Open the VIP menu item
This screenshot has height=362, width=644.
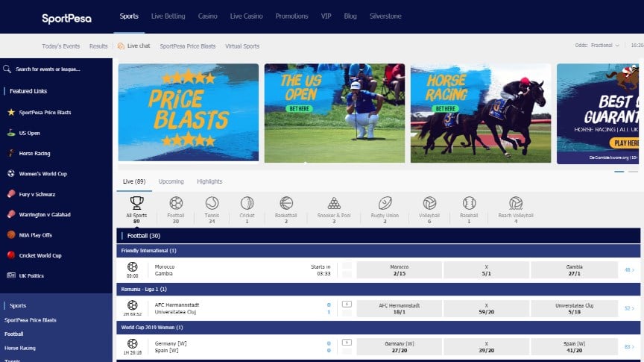point(326,16)
